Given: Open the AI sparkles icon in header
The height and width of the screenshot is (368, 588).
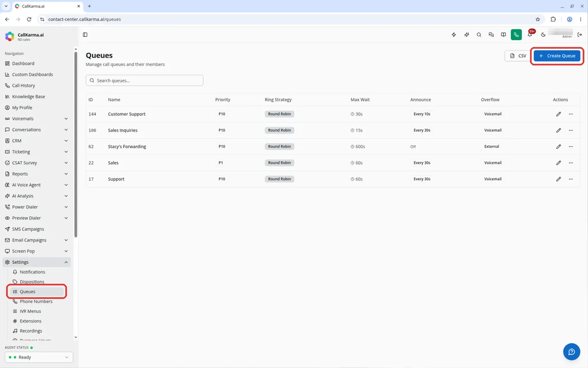Looking at the screenshot, I should point(466,35).
